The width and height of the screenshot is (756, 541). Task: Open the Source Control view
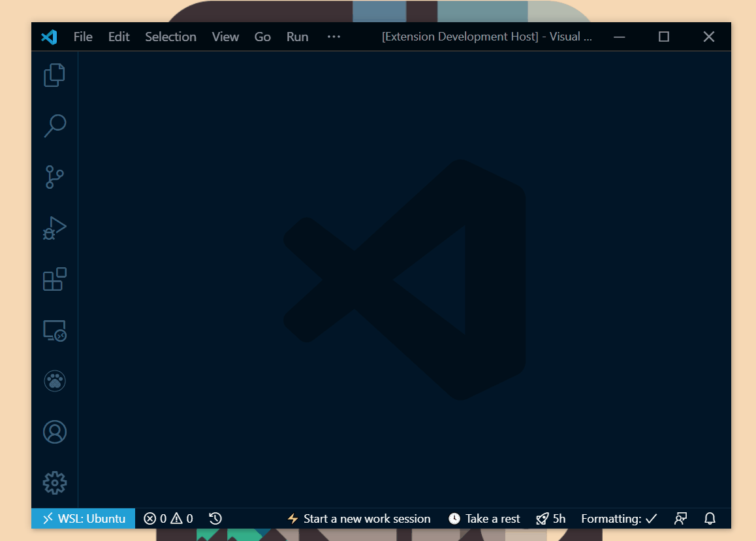click(x=54, y=177)
